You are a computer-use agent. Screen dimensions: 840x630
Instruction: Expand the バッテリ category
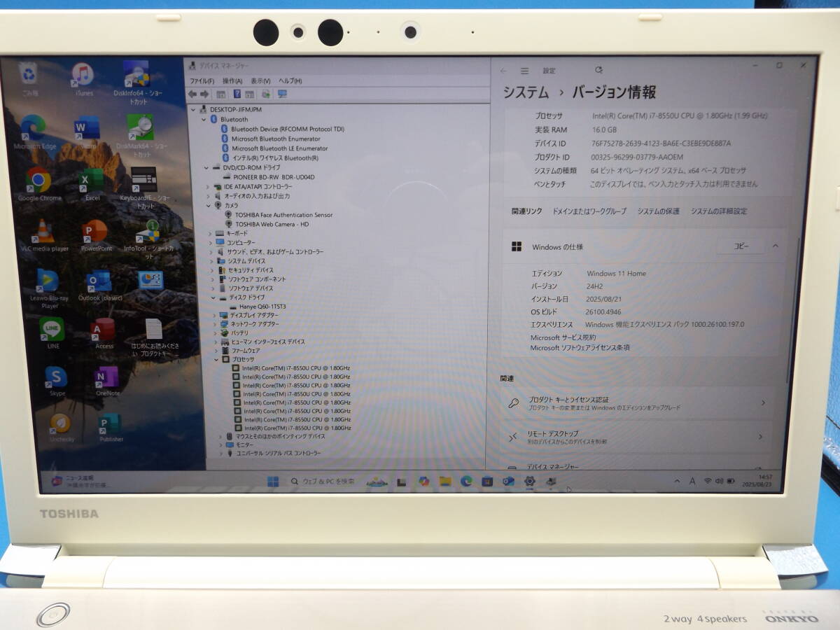coord(216,333)
